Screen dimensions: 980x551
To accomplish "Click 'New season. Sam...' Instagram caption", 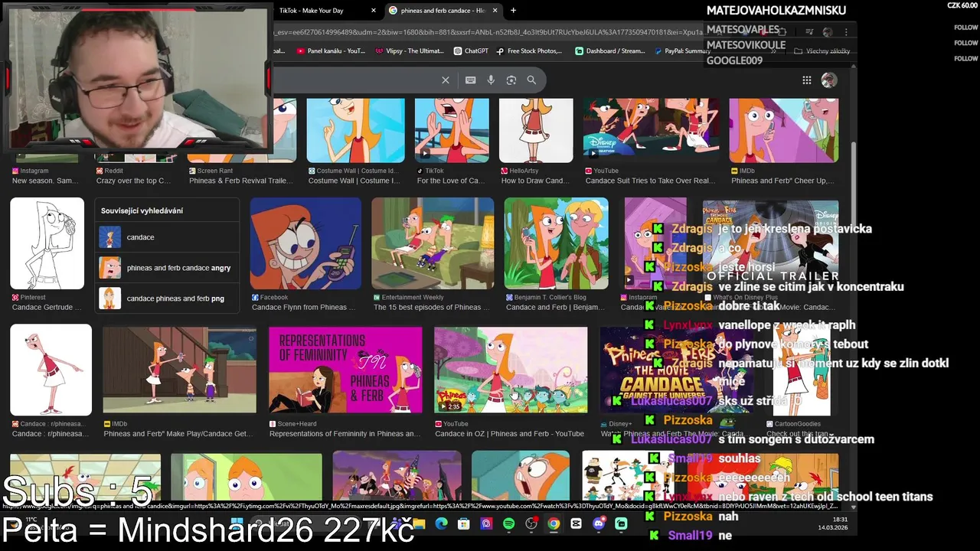I will [x=44, y=181].
